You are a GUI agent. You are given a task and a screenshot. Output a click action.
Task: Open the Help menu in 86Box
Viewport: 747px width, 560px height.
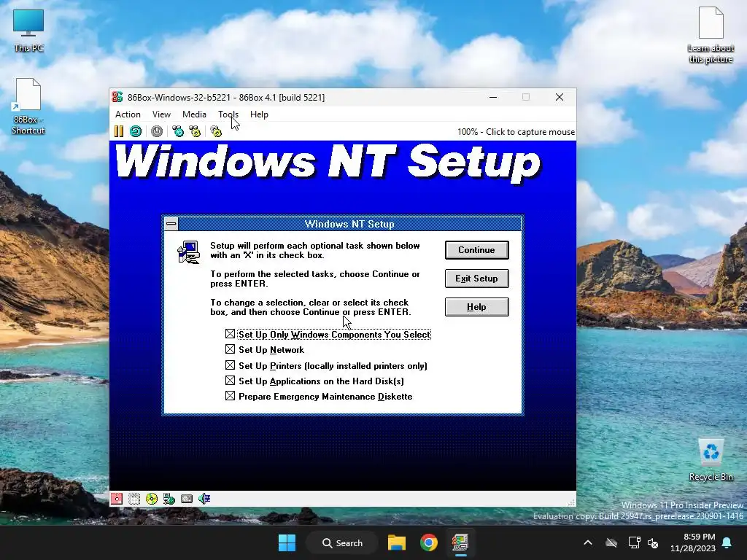pos(259,114)
